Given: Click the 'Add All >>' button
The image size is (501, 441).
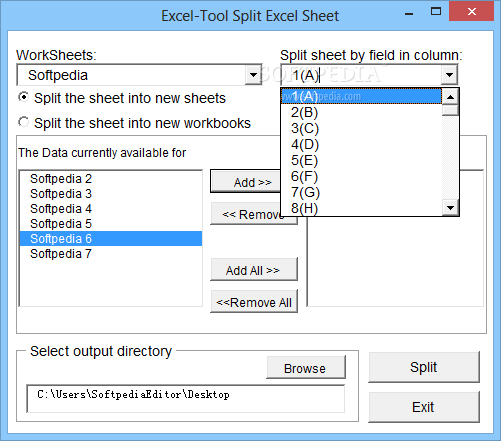Looking at the screenshot, I should point(254,270).
